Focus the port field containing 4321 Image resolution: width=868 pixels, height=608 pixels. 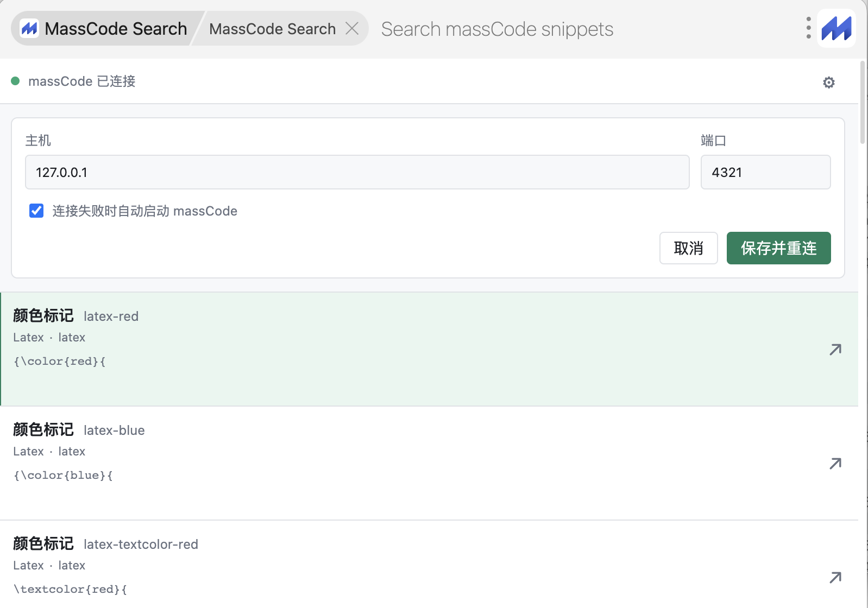[765, 172]
